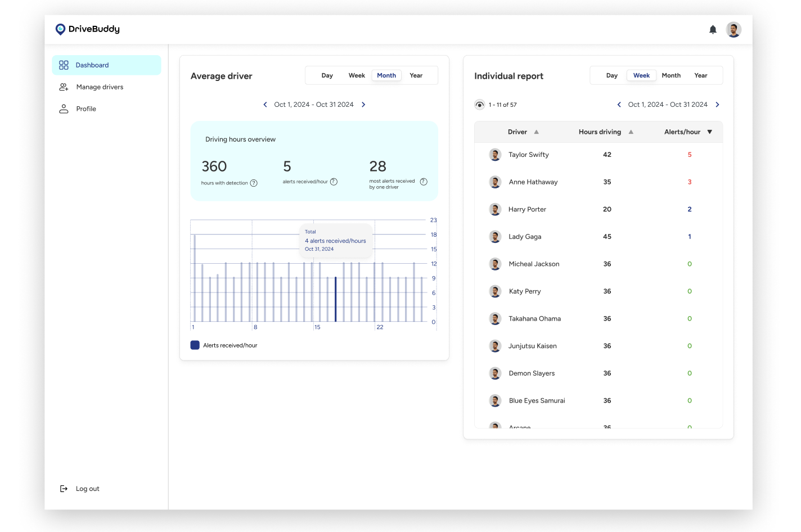Sort by Driver column arrow
Viewport: 801px width, 532px height.
point(537,132)
